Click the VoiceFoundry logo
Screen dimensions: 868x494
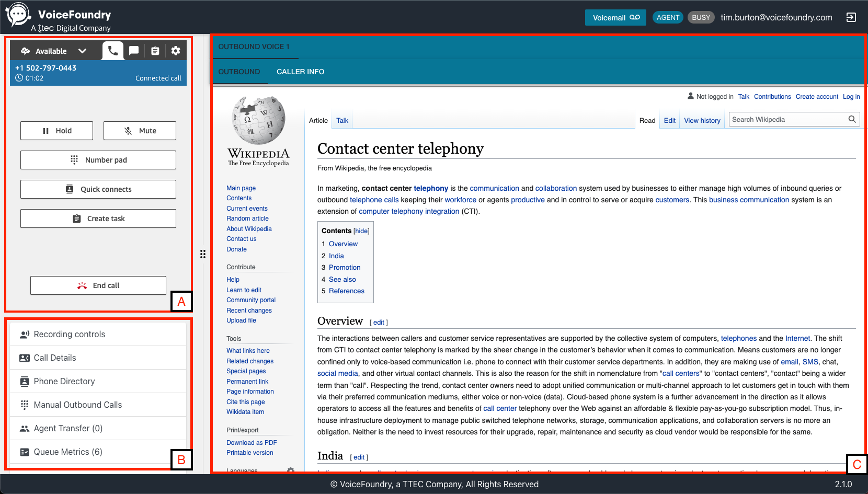point(58,18)
